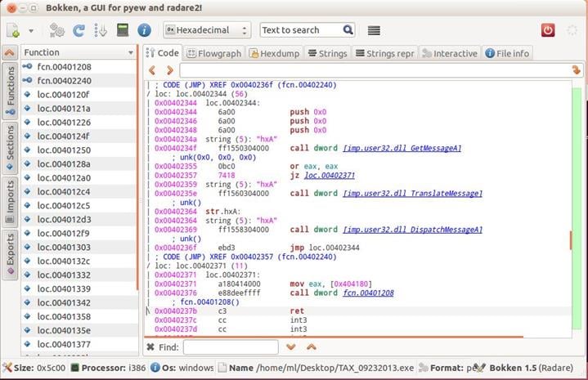Switch to the Flowgraph tab
588x380 pixels.
(214, 53)
